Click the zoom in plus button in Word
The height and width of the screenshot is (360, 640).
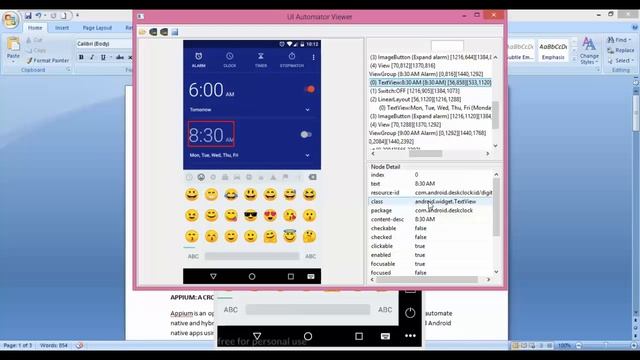coord(634,346)
